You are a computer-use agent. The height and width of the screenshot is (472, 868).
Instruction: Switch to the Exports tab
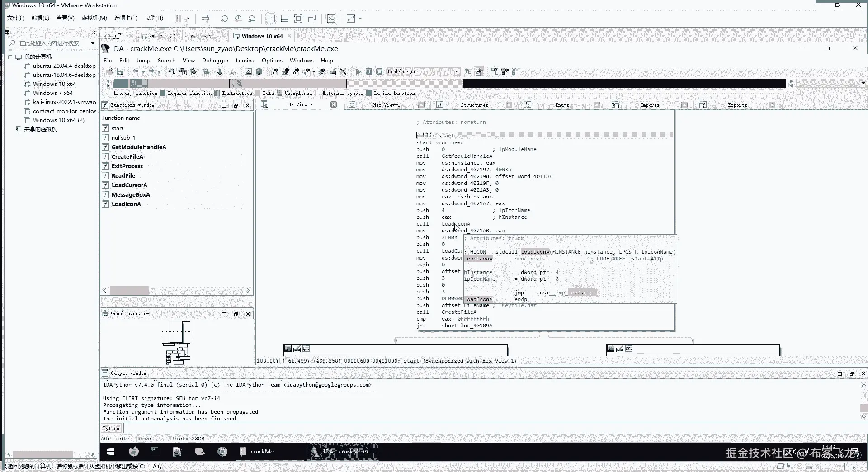click(x=737, y=105)
